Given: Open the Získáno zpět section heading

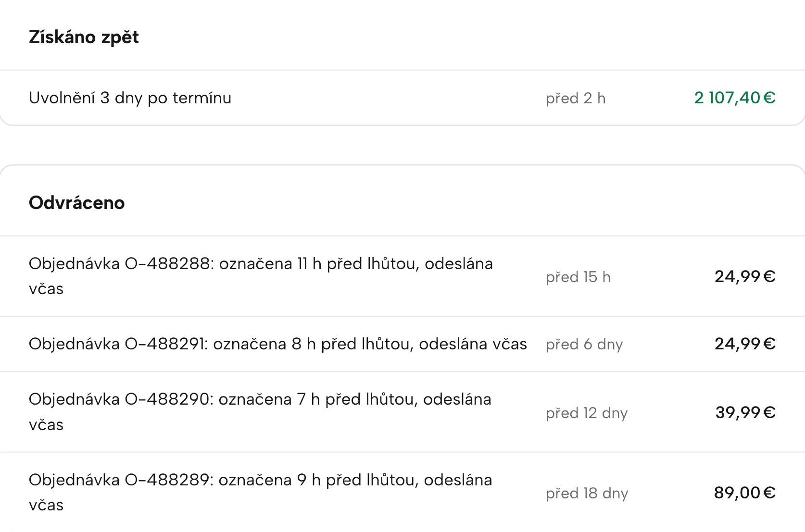Looking at the screenshot, I should (84, 37).
